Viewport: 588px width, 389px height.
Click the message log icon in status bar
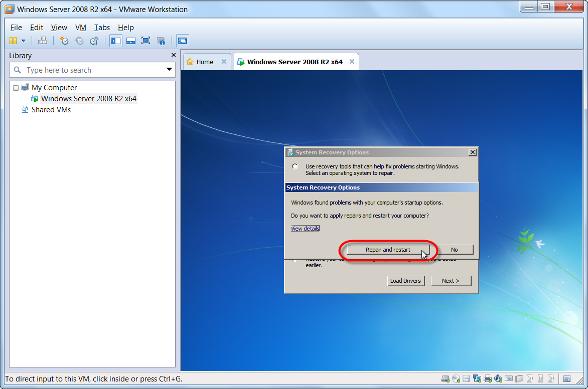[567, 378]
